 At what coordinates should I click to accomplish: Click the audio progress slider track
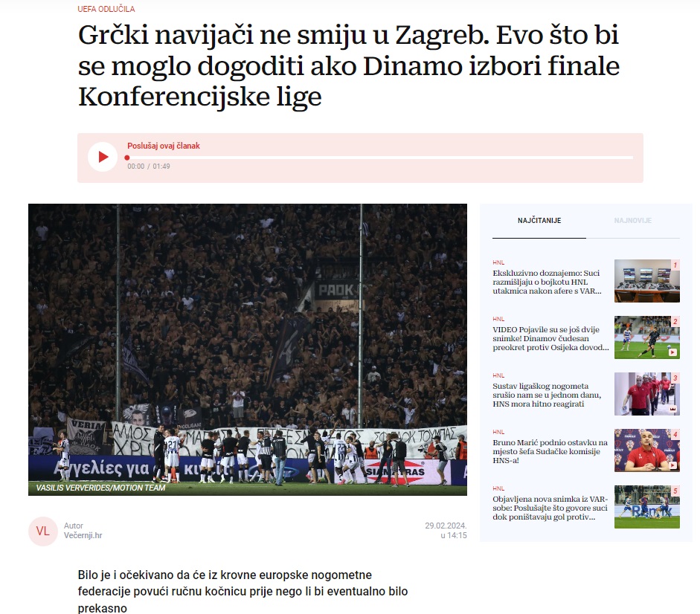(x=380, y=158)
